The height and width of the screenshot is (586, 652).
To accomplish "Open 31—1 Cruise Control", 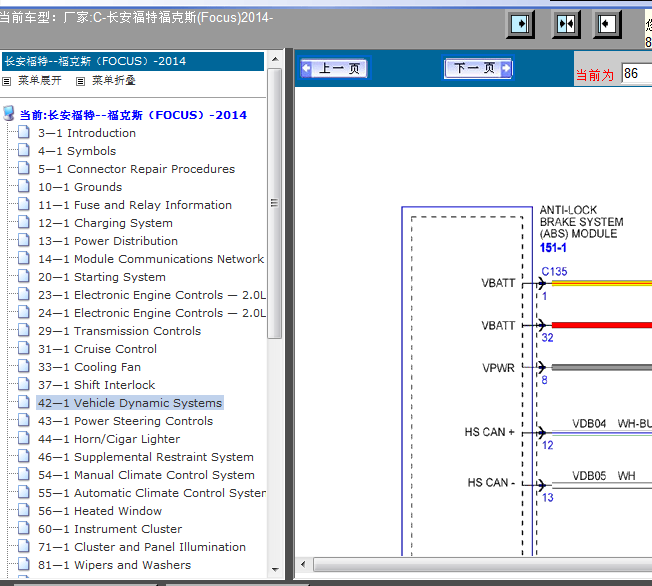I will coord(97,349).
